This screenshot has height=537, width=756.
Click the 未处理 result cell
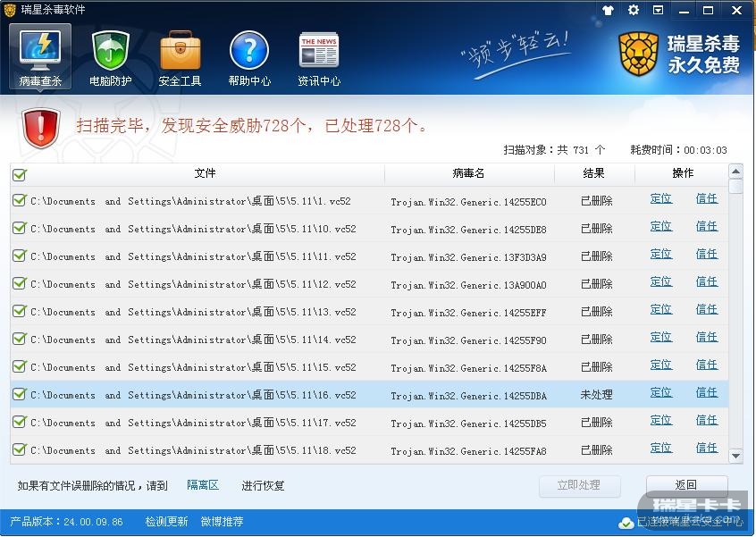click(x=596, y=395)
